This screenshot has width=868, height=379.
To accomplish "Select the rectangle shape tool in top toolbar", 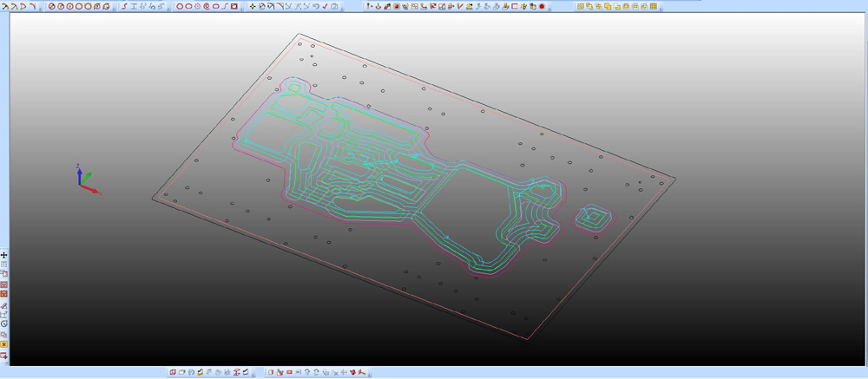I will tap(234, 6).
